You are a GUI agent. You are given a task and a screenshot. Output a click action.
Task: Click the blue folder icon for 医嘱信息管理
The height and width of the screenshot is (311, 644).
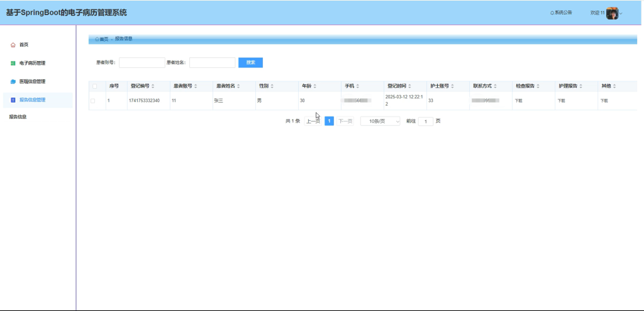click(x=13, y=81)
